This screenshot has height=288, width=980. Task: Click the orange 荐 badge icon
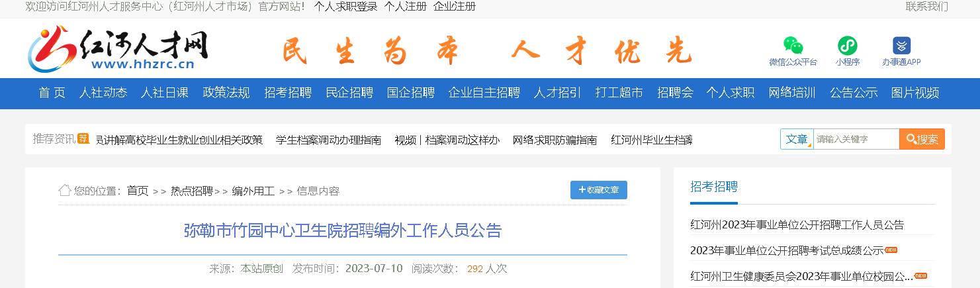83,138
